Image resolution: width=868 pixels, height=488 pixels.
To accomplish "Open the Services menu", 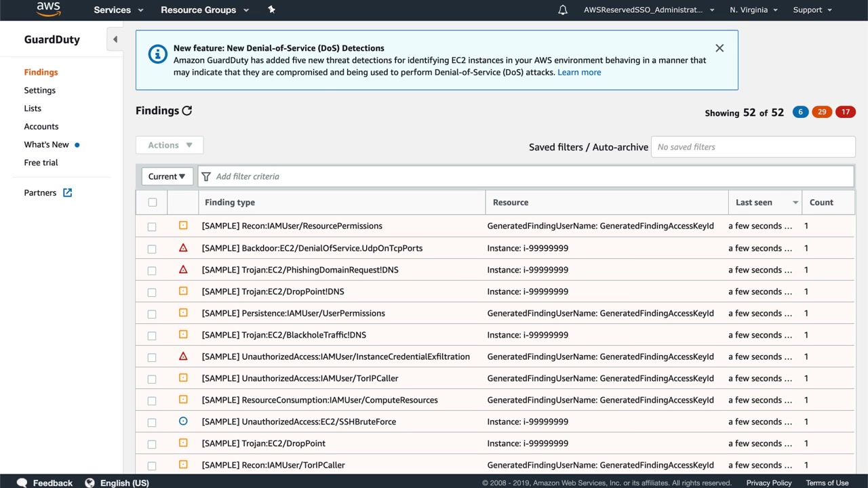I will (118, 10).
